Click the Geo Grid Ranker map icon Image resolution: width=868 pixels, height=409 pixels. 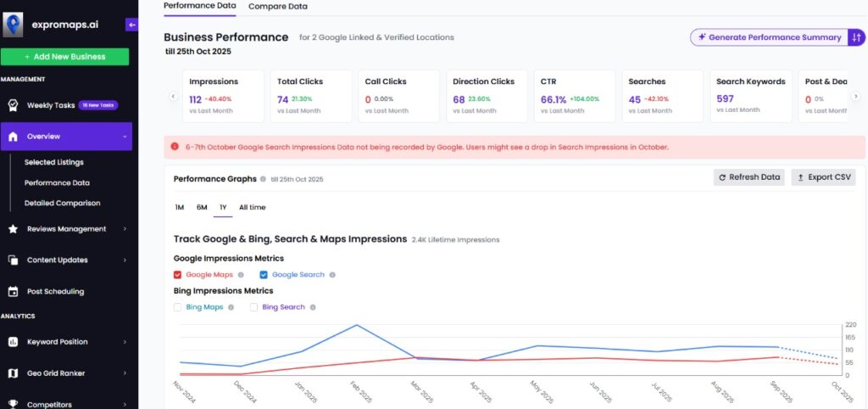point(13,373)
